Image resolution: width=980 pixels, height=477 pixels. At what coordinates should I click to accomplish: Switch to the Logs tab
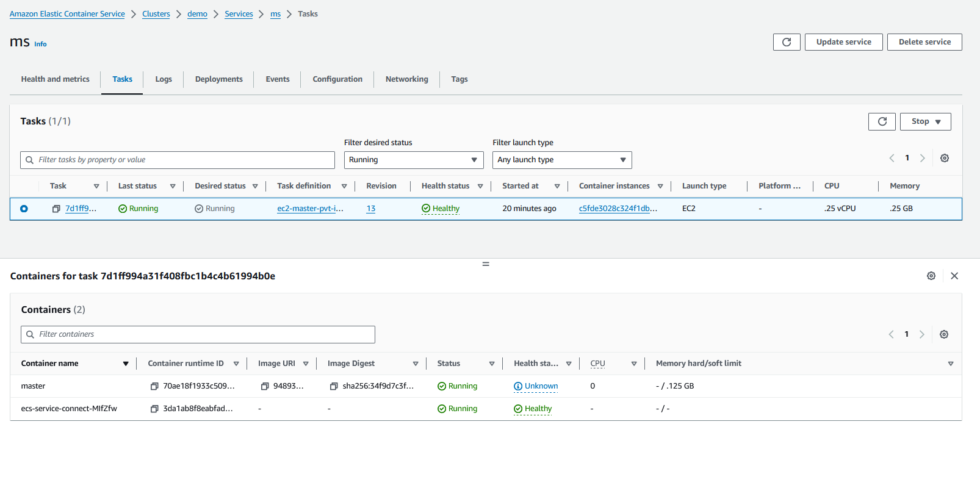164,79
